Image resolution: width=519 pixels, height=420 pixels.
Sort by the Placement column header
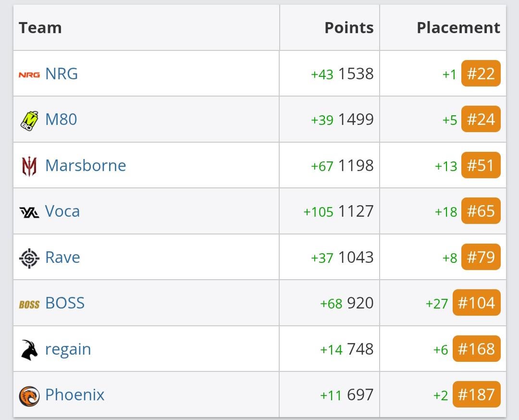point(458,28)
